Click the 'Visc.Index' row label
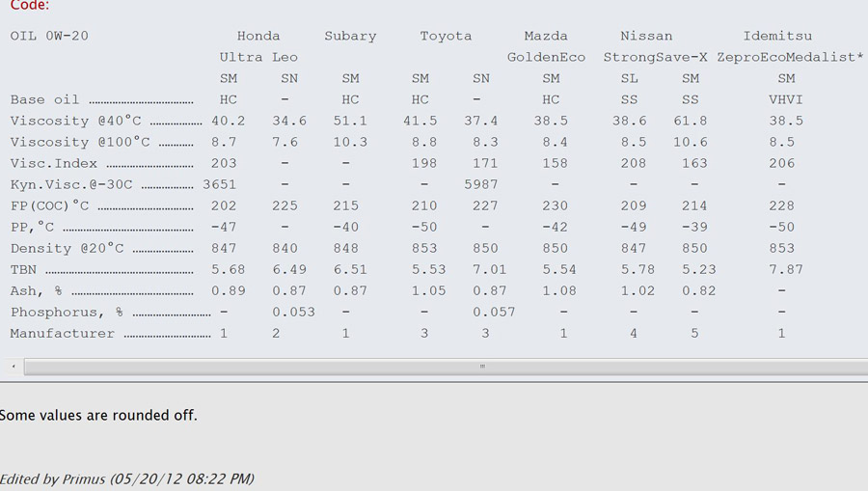Viewport: 868px width, 491px height. point(54,163)
